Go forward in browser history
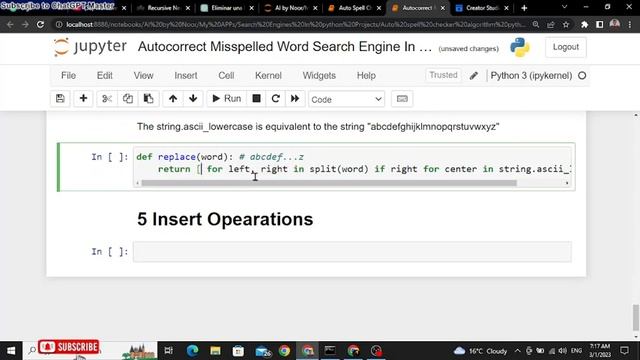Viewport: 640px width, 360px height. click(25, 24)
